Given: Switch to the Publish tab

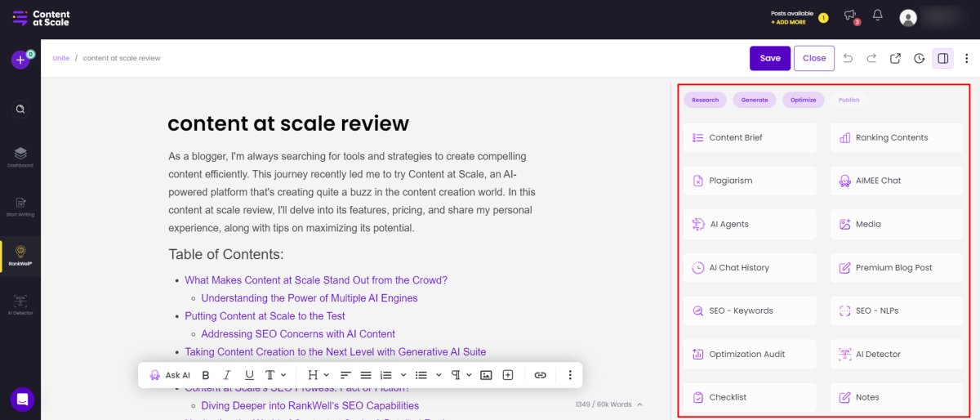Looking at the screenshot, I should [849, 100].
